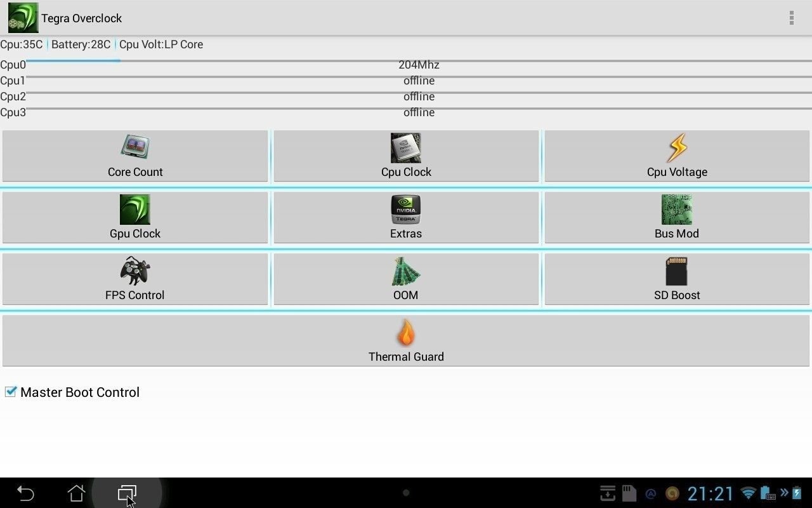Tap the Tegra Overclock app logo
This screenshot has height=508, width=812.
[23, 18]
